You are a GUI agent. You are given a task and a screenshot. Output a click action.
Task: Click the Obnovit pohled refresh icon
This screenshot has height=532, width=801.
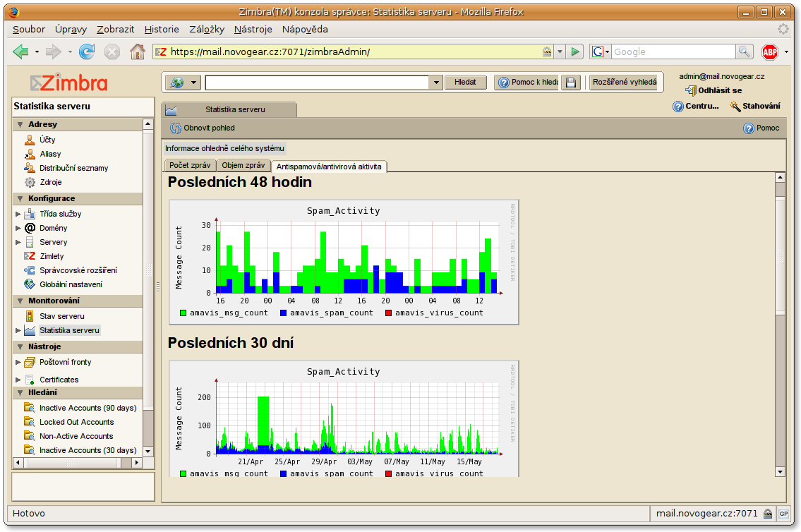tap(176, 128)
